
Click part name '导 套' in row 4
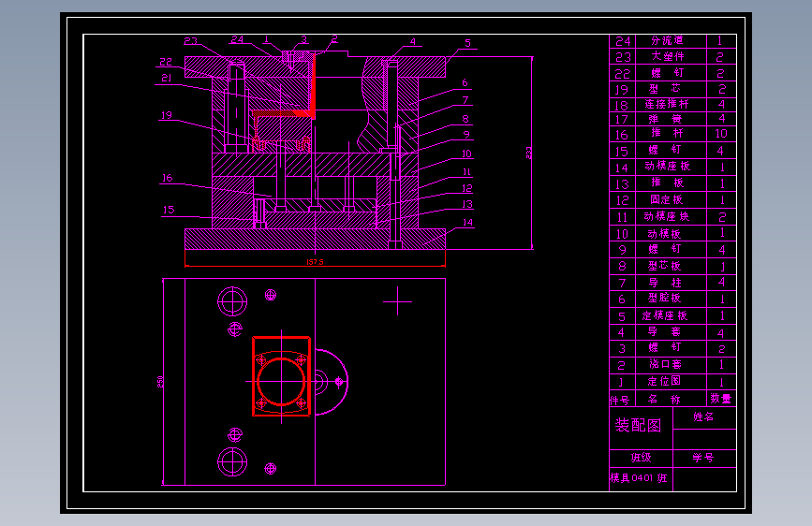[666, 331]
